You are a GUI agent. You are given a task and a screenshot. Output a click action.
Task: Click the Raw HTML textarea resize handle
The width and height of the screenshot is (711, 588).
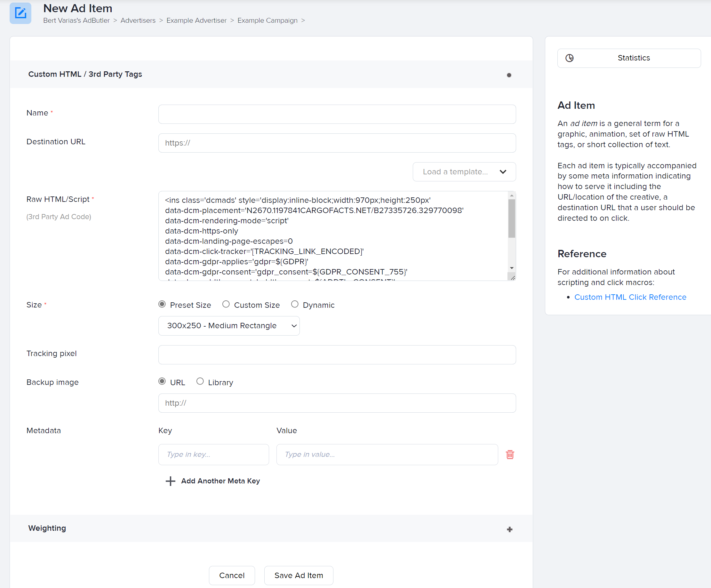click(x=513, y=278)
